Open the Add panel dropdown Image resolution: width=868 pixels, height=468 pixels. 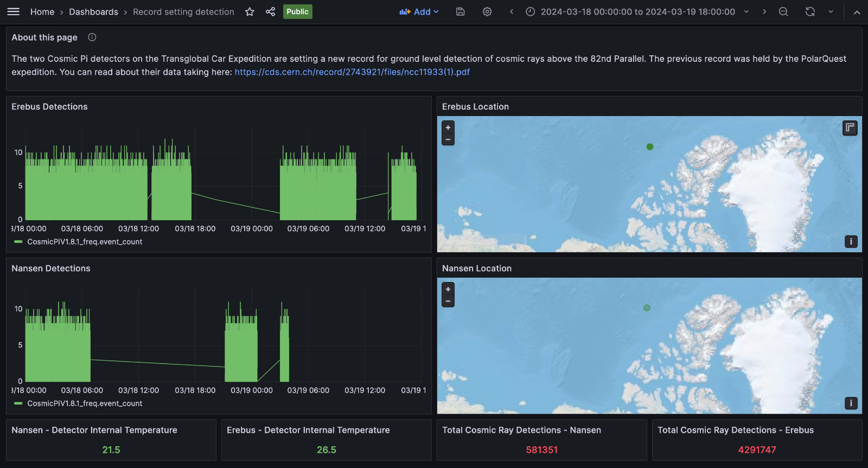click(x=419, y=11)
